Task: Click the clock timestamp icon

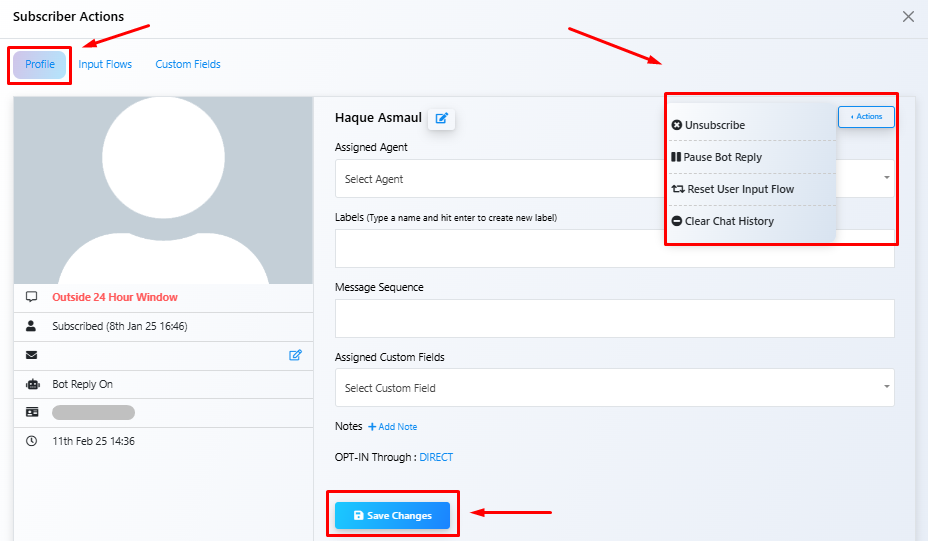Action: [x=31, y=441]
